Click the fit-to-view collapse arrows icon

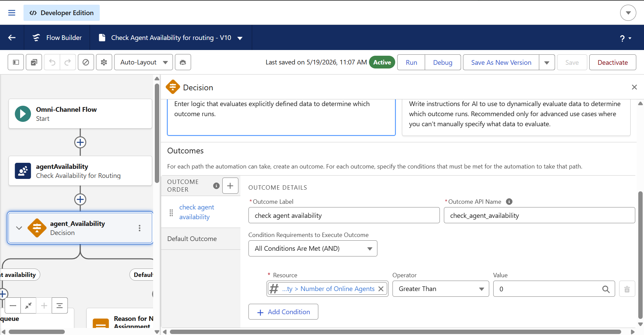[x=28, y=305]
